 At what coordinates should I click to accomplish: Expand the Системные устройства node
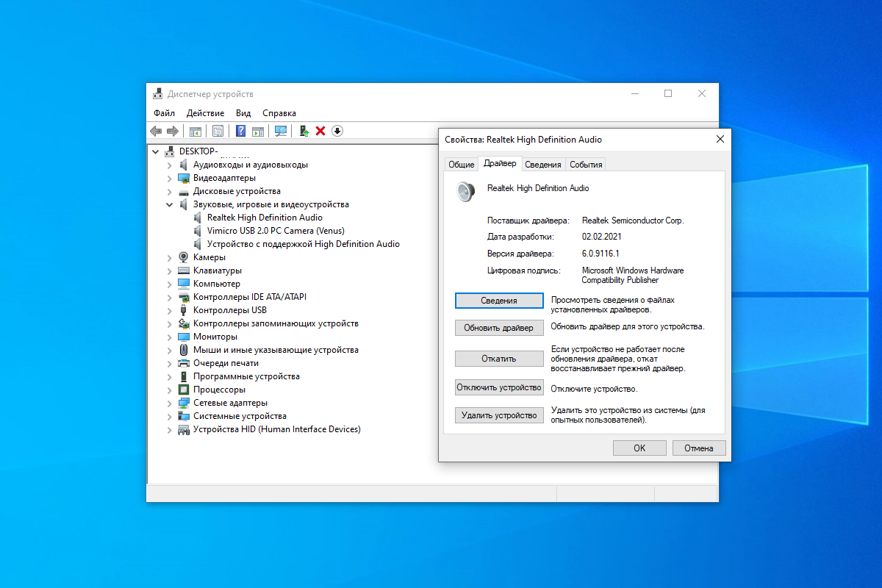(170, 416)
